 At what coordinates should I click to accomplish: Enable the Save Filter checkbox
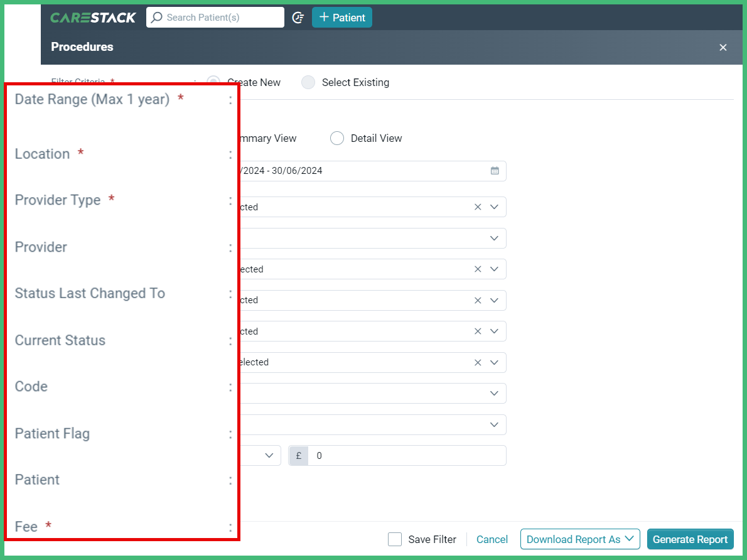395,539
